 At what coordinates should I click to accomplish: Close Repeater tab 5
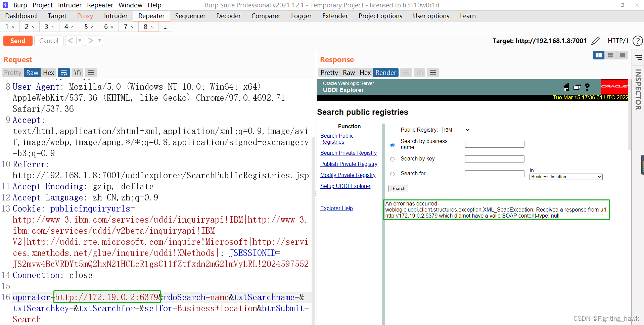[92, 27]
